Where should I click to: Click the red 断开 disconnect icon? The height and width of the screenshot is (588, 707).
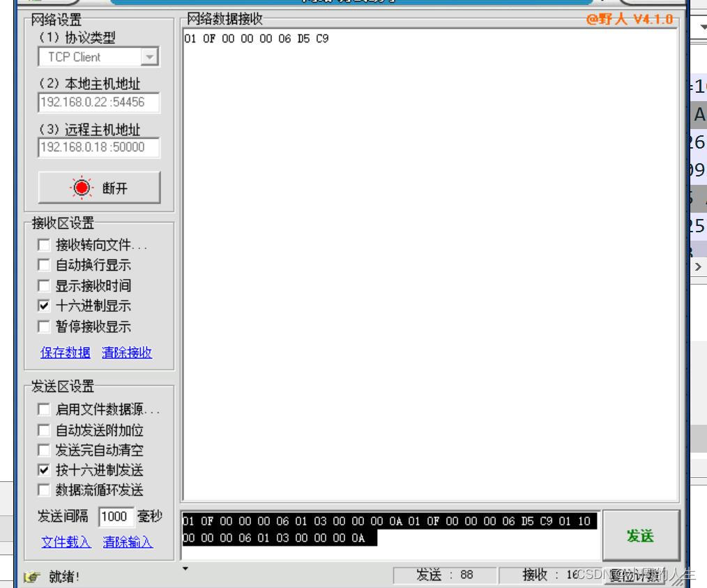click(82, 186)
